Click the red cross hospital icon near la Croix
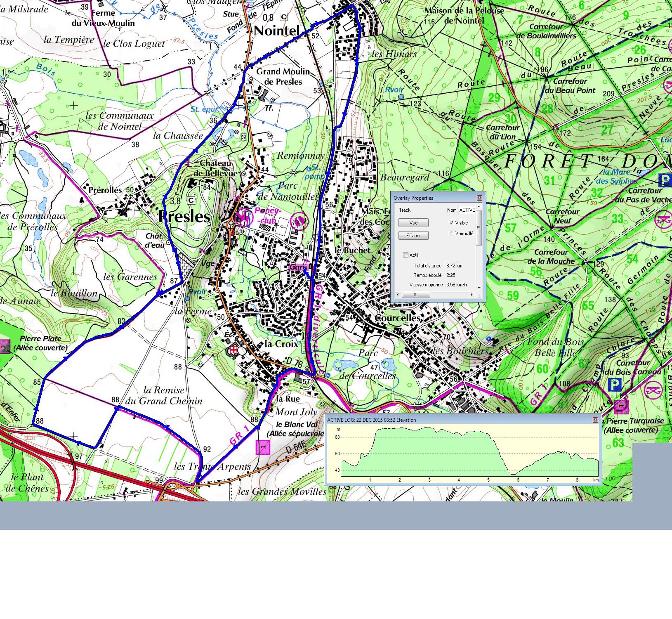 [x=234, y=350]
